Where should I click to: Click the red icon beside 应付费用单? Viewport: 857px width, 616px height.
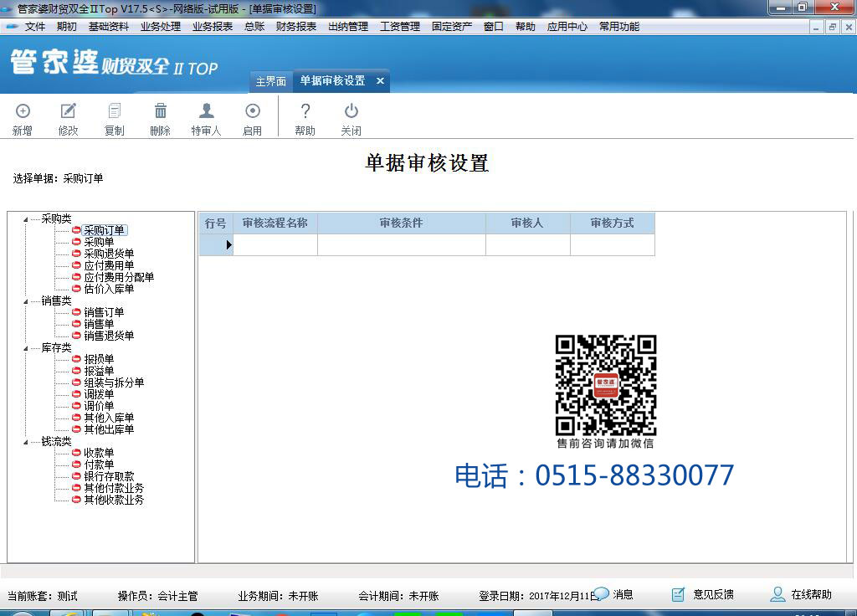click(76, 265)
